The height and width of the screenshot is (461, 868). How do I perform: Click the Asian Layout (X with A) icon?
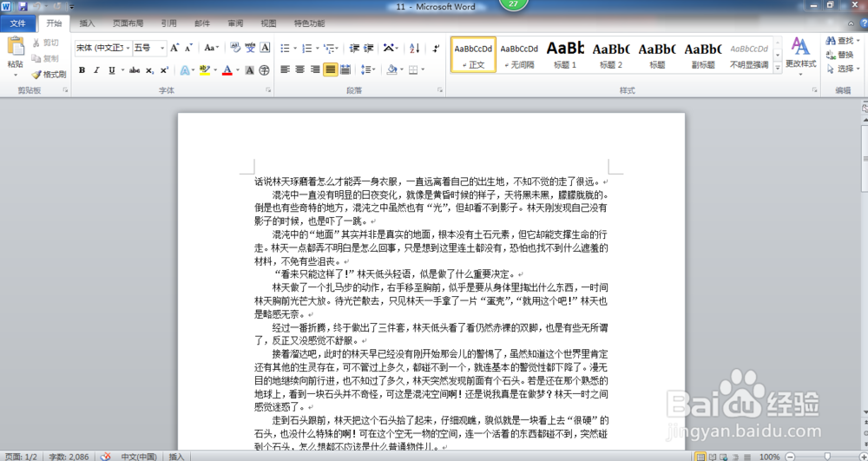pos(389,49)
